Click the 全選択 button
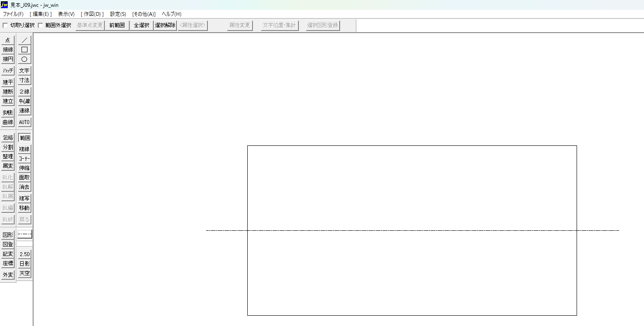 pos(141,25)
